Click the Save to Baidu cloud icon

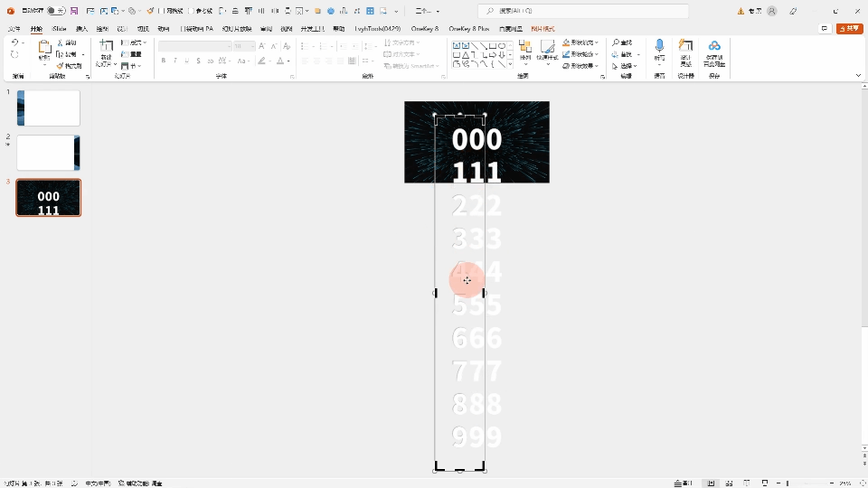click(714, 51)
